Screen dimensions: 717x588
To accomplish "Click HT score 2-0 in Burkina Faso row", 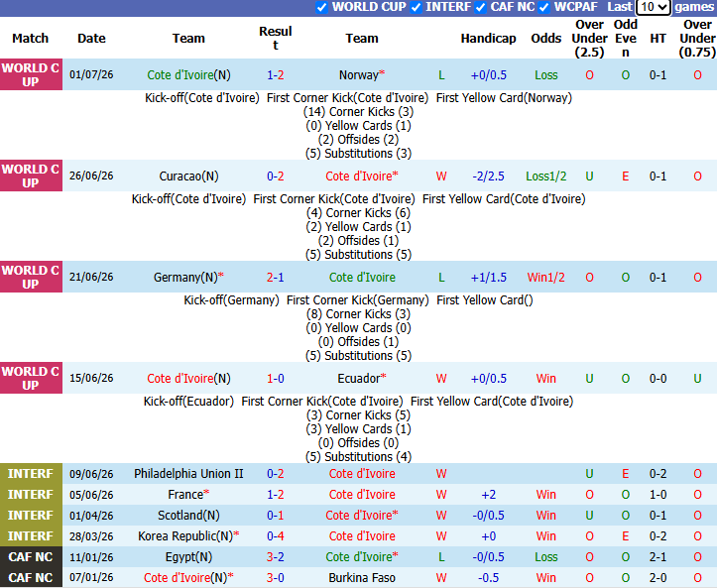I will (x=658, y=577).
